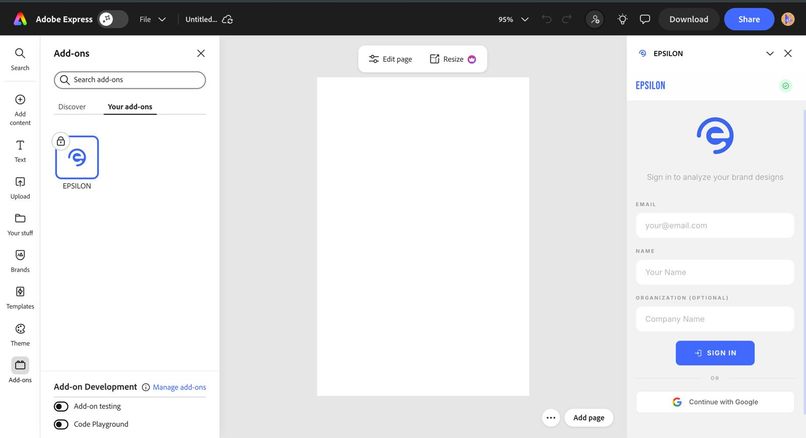
Task: Select the Text tool in sidebar
Action: [20, 151]
